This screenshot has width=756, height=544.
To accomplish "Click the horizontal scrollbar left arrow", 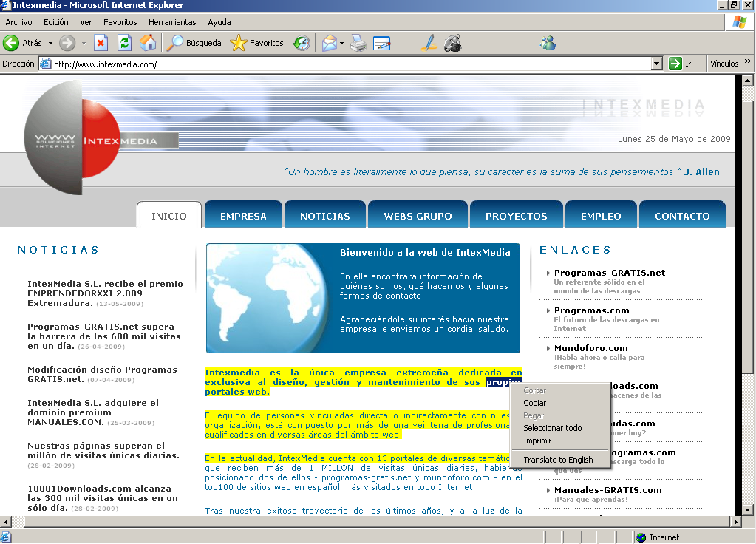I will pos(5,521).
